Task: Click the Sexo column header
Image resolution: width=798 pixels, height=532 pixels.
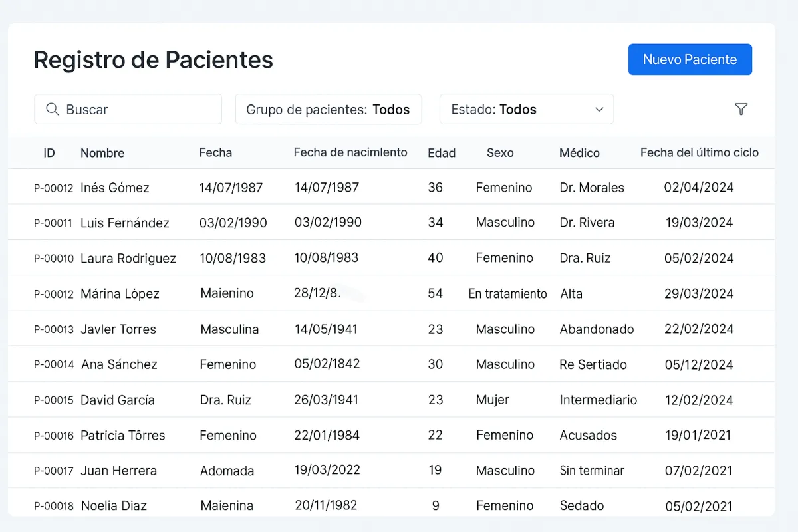Action: pos(500,152)
